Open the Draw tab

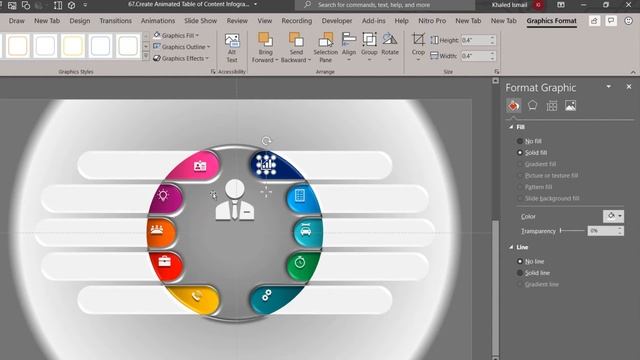(17, 21)
